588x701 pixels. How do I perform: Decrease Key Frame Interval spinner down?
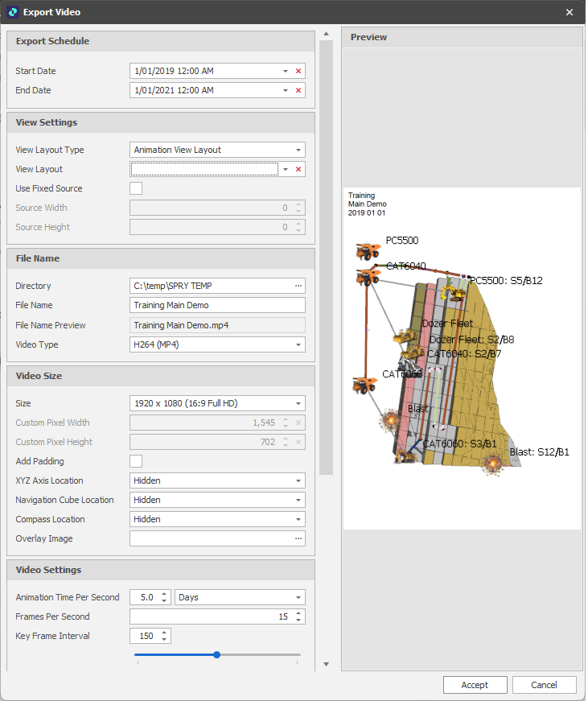click(x=164, y=640)
